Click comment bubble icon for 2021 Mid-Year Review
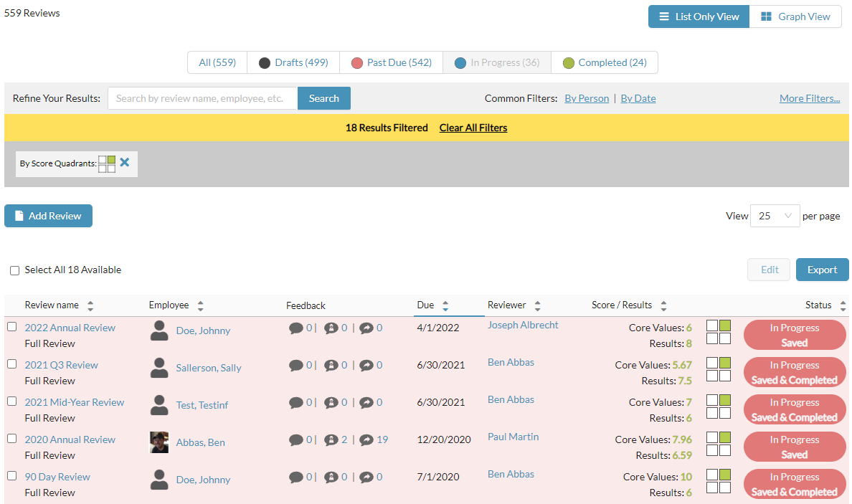The image size is (852, 504). point(295,402)
